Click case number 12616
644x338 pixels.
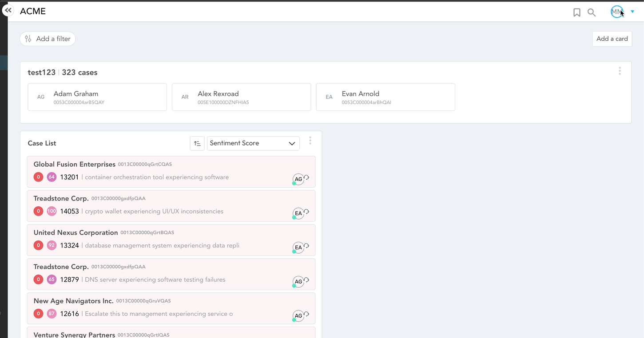point(69,314)
